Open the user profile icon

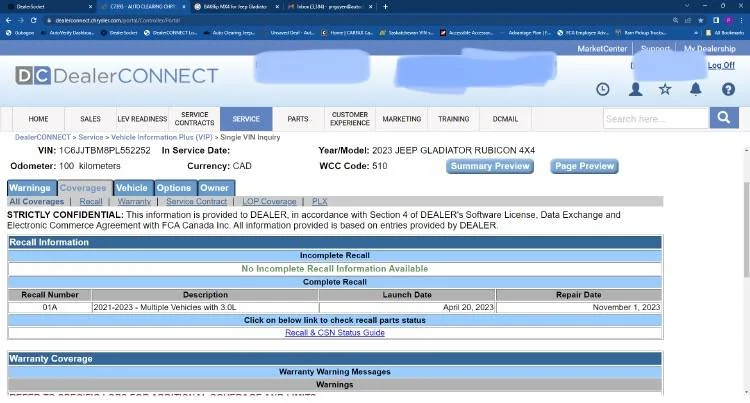635,89
